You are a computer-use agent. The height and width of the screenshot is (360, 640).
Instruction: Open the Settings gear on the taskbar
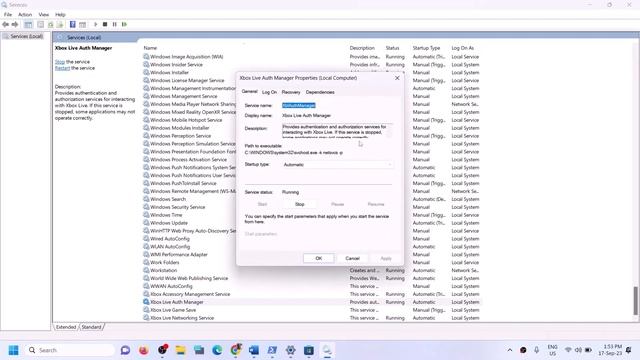point(291,350)
